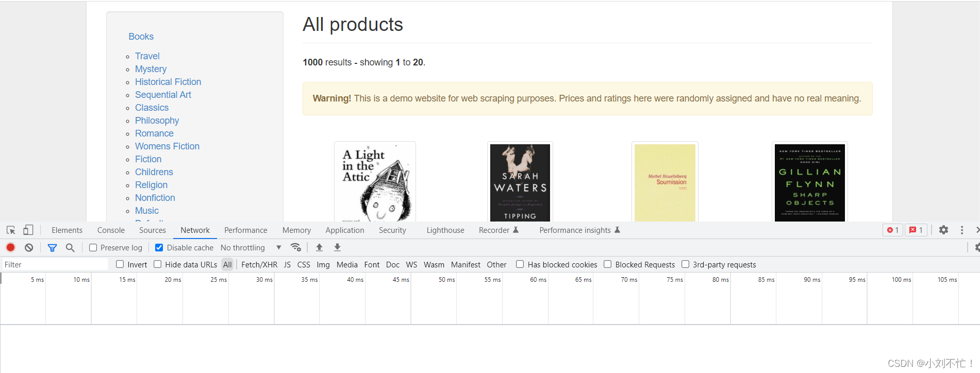Screen dimensions: 980x373
Task: Open the Security tab
Action: [392, 230]
